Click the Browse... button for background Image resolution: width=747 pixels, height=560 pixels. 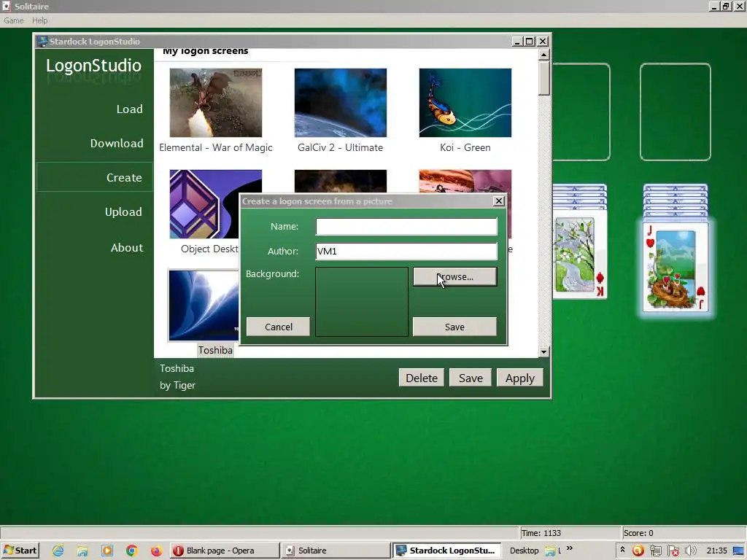pos(454,276)
